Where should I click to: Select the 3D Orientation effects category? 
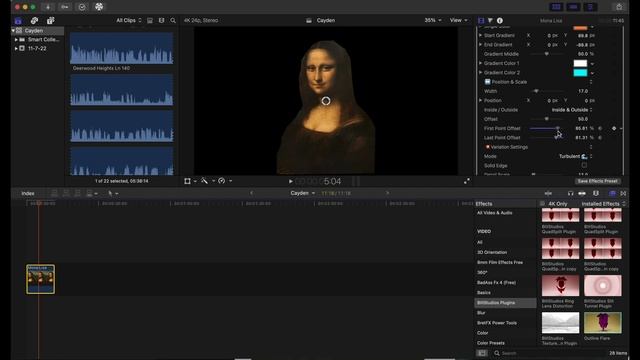pyautogui.click(x=492, y=252)
